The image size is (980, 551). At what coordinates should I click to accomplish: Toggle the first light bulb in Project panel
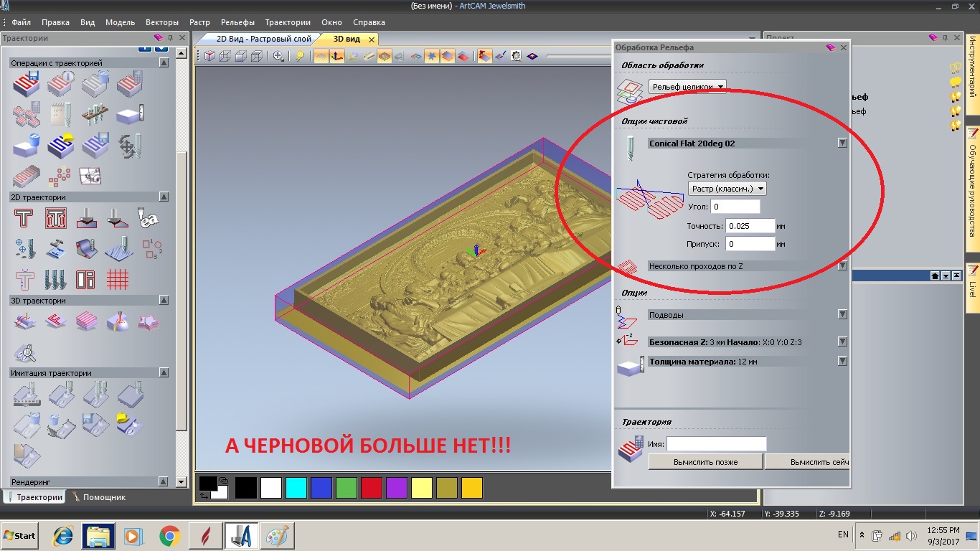pyautogui.click(x=955, y=68)
